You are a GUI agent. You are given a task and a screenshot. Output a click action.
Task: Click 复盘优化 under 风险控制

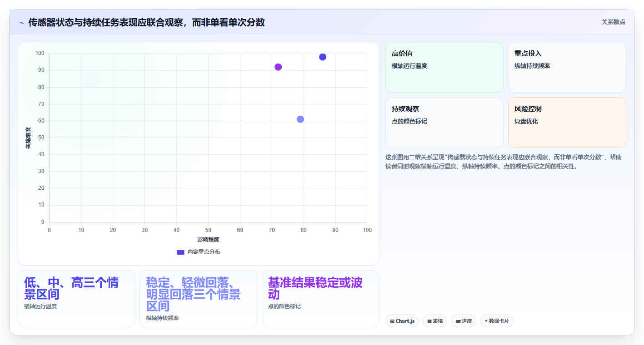(x=526, y=121)
